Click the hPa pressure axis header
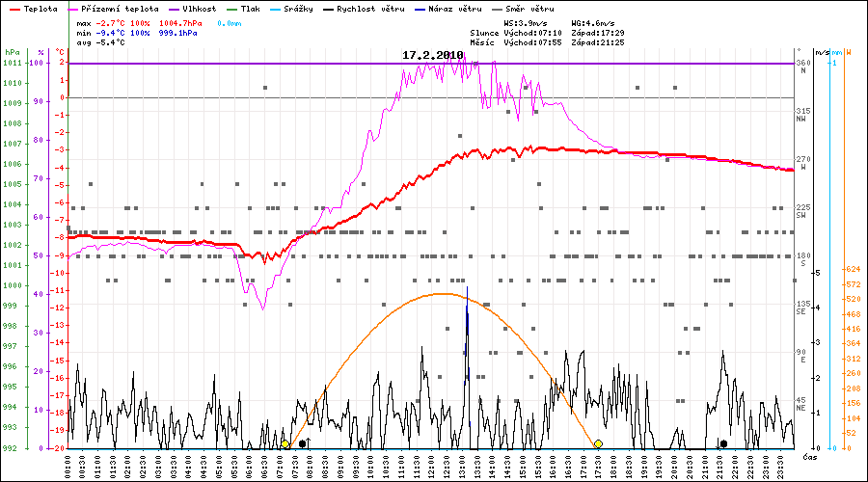868x482 pixels. click(12, 52)
